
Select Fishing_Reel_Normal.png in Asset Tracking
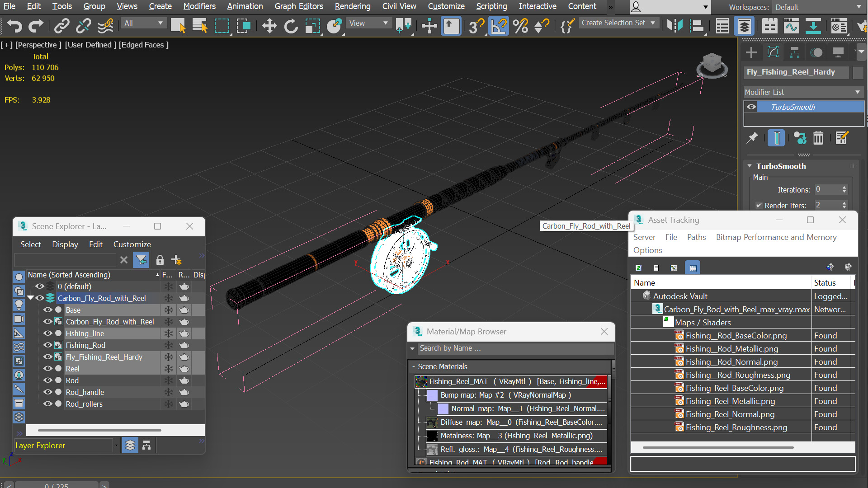[x=730, y=414]
